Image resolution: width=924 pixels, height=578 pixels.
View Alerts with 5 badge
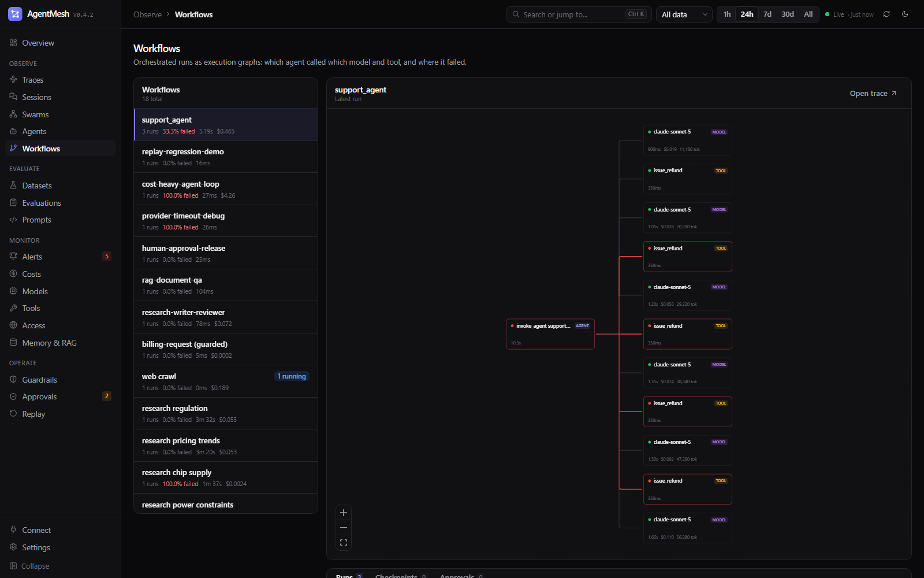pos(60,257)
